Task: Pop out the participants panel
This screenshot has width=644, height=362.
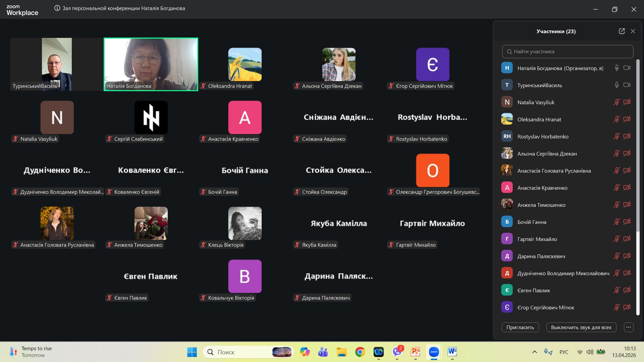Action: [622, 31]
